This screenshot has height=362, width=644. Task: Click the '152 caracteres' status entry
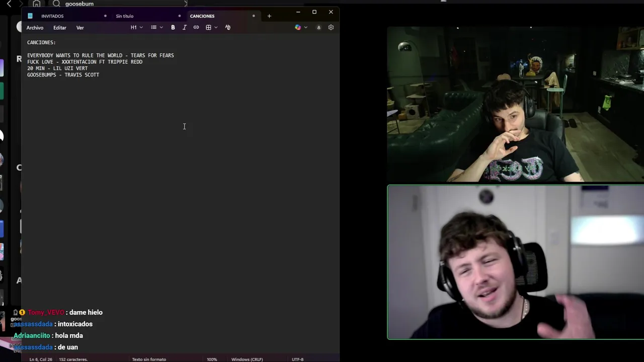point(73,359)
